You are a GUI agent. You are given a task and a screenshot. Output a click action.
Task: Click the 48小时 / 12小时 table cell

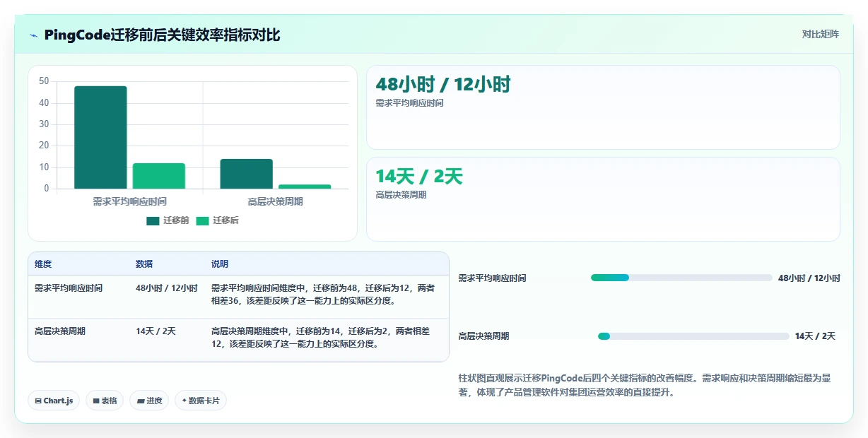tap(167, 288)
